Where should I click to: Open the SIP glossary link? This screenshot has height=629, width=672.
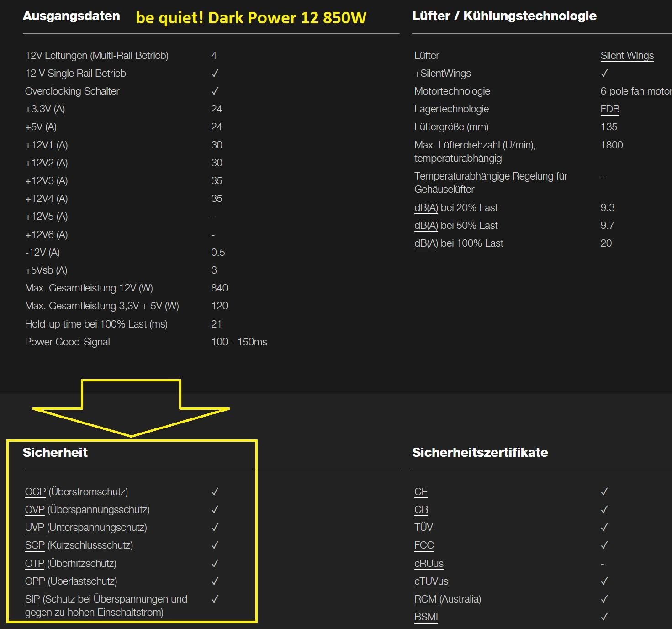32,599
